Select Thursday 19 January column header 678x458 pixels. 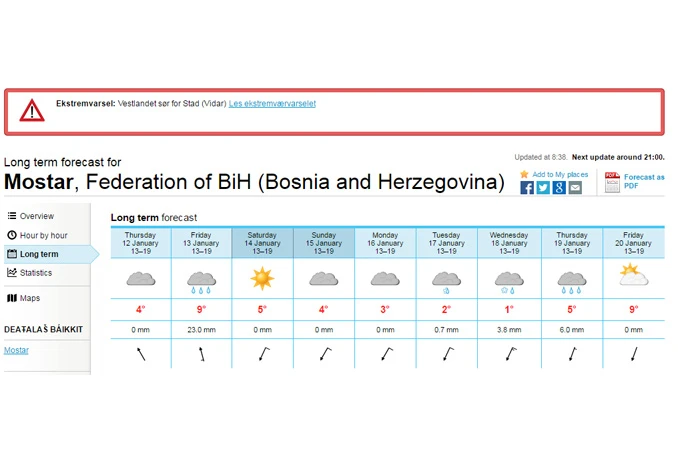coord(572,243)
